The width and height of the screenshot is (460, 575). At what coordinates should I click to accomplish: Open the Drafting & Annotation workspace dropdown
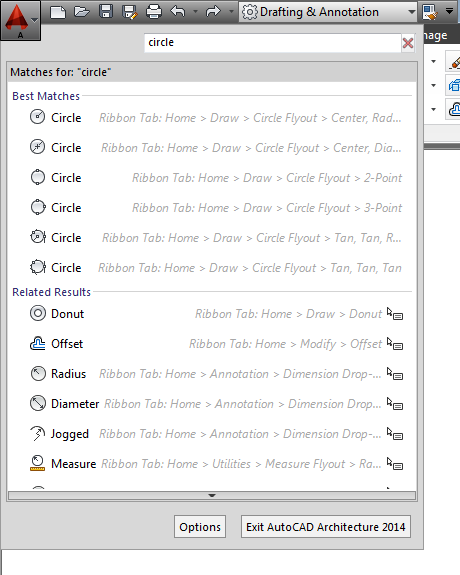point(328,12)
